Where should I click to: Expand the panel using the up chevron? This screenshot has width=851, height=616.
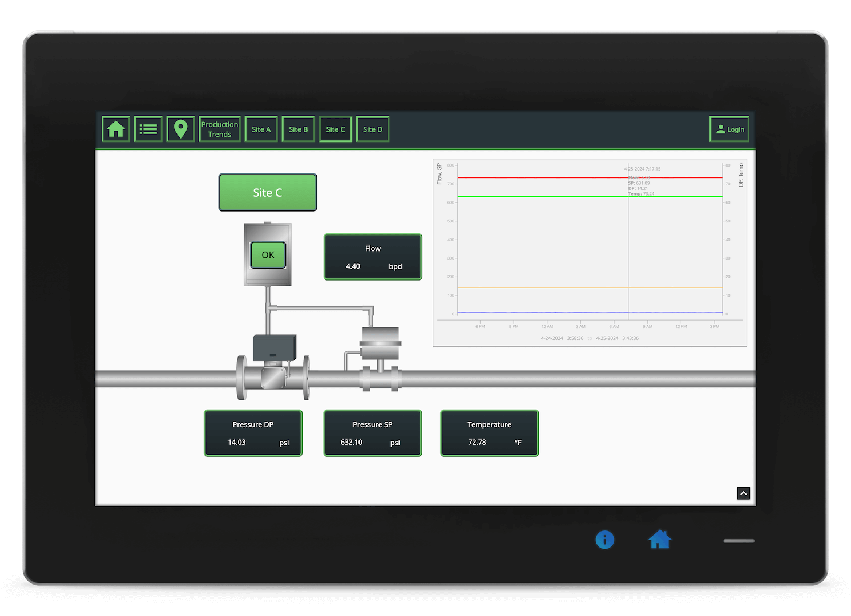tap(743, 492)
